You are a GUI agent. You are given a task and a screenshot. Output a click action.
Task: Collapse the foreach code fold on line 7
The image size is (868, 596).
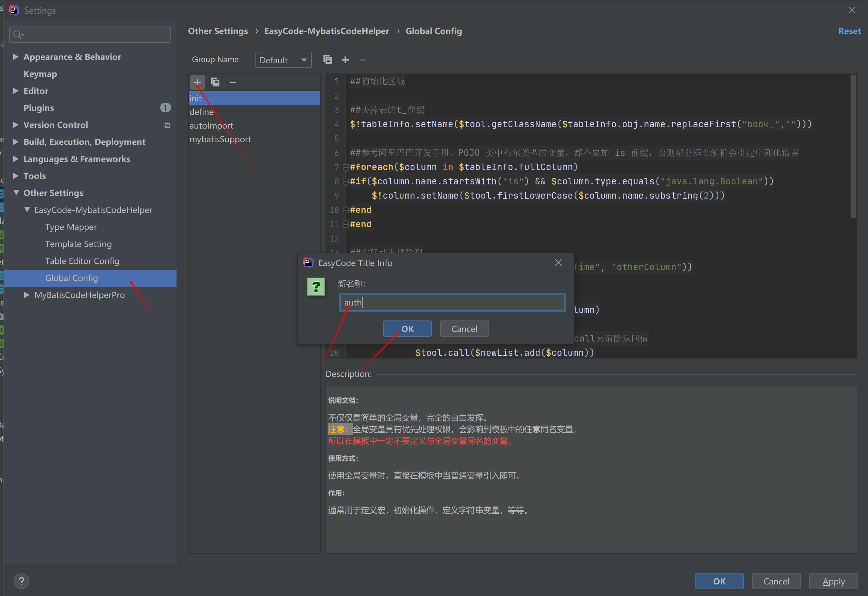[345, 167]
